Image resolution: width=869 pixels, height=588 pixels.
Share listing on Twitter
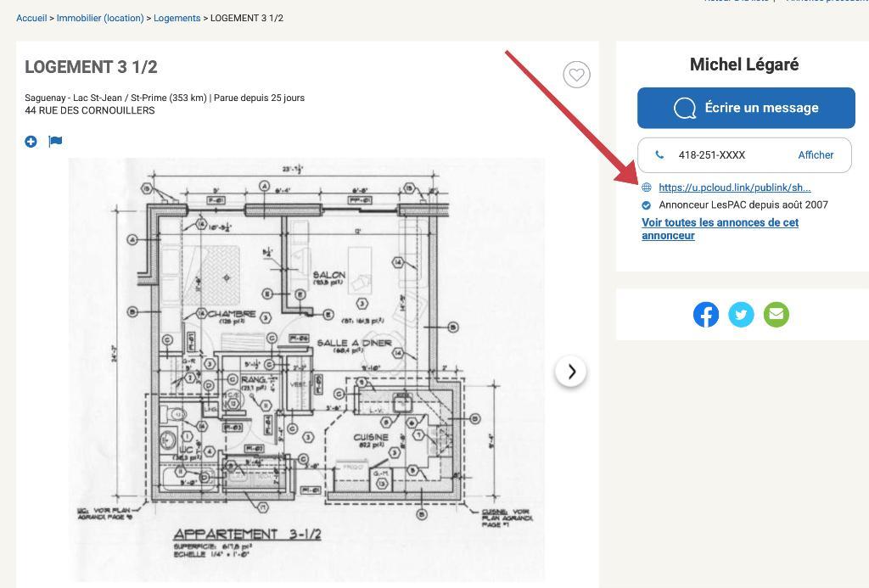[x=741, y=314]
